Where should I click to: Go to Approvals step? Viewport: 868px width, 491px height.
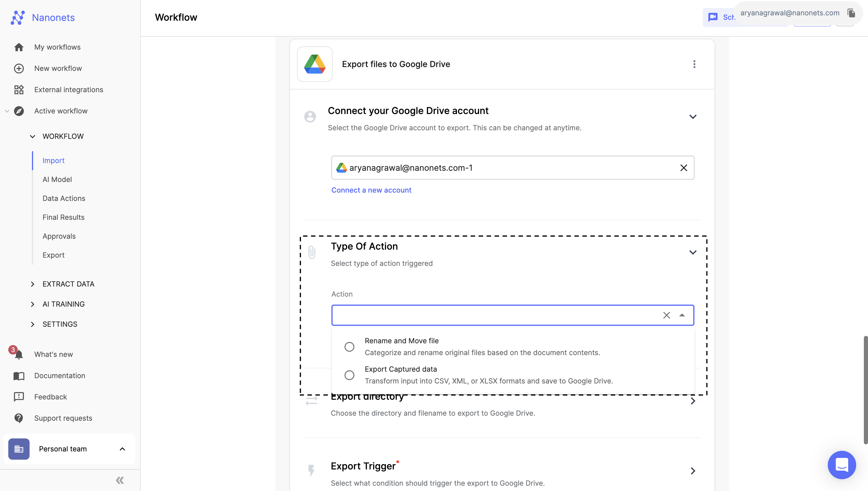point(59,236)
